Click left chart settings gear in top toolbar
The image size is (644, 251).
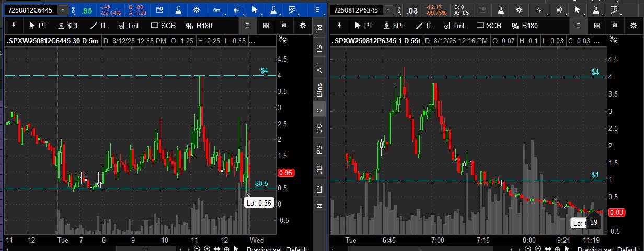pyautogui.click(x=196, y=10)
